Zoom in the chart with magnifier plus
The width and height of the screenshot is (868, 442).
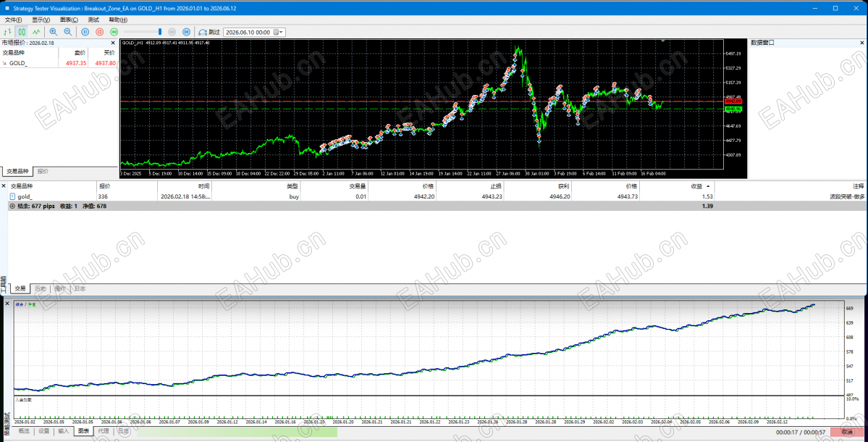(53, 32)
